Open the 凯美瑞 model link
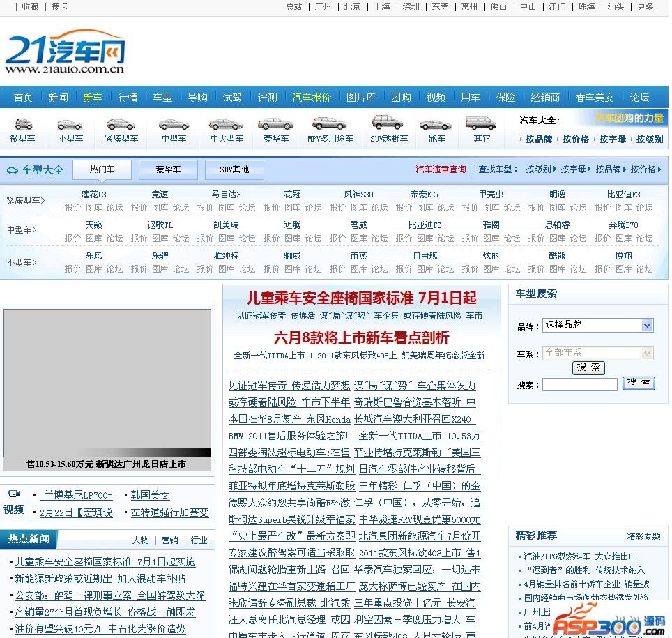The height and width of the screenshot is (638, 672). 227,225
